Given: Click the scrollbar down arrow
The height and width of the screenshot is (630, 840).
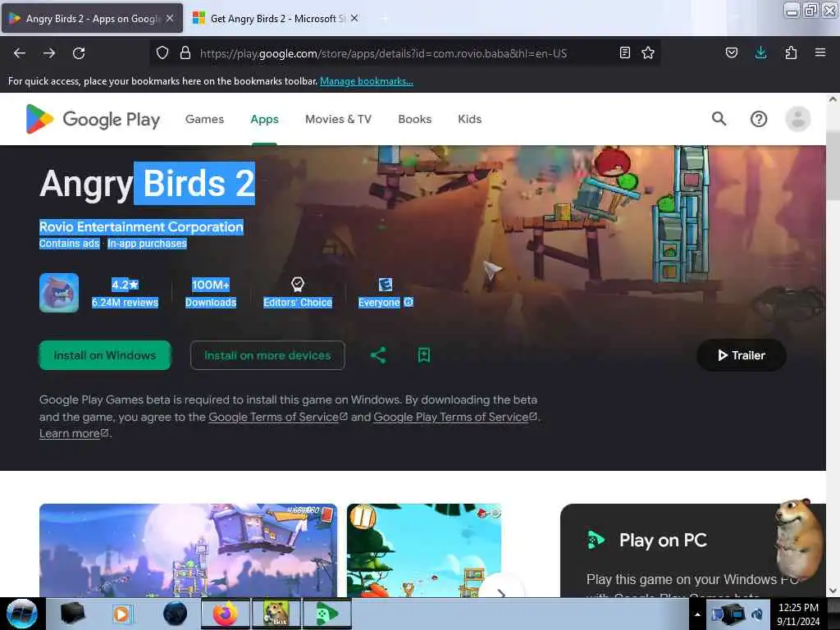Looking at the screenshot, I should coord(833,591).
